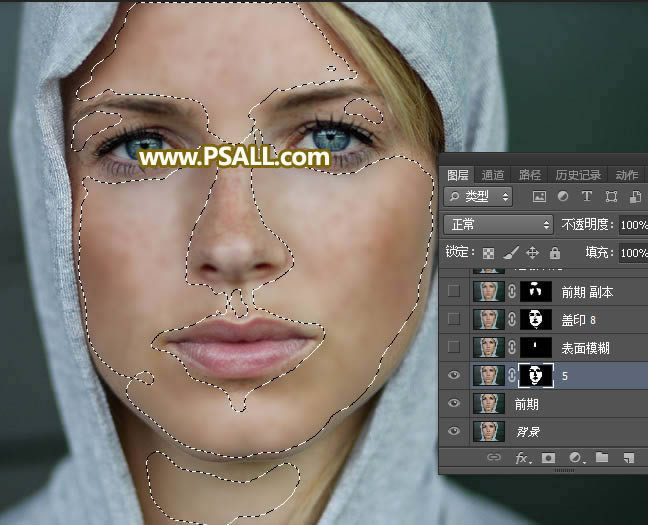Viewport: 648px width, 525px height.
Task: Open the fx layer style menu
Action: 521,458
